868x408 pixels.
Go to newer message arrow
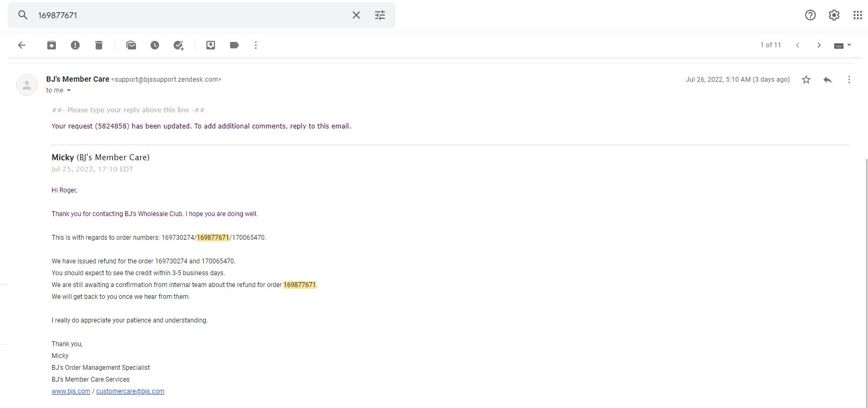pyautogui.click(x=798, y=45)
